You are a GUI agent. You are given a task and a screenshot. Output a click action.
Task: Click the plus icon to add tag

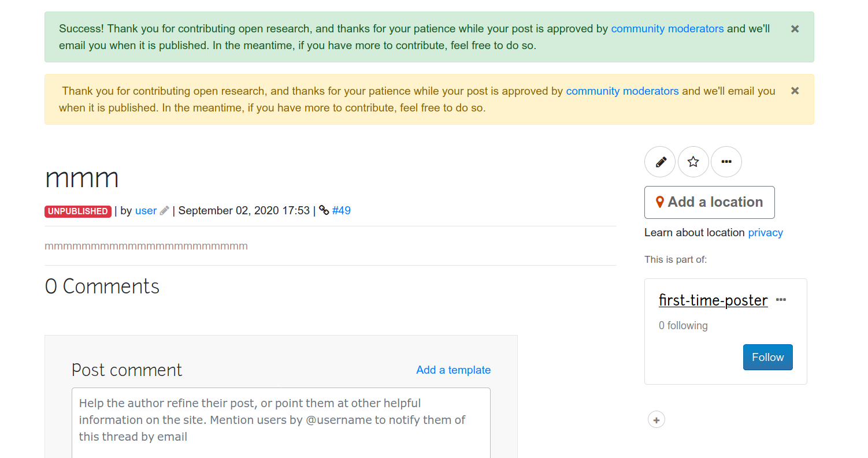656,420
